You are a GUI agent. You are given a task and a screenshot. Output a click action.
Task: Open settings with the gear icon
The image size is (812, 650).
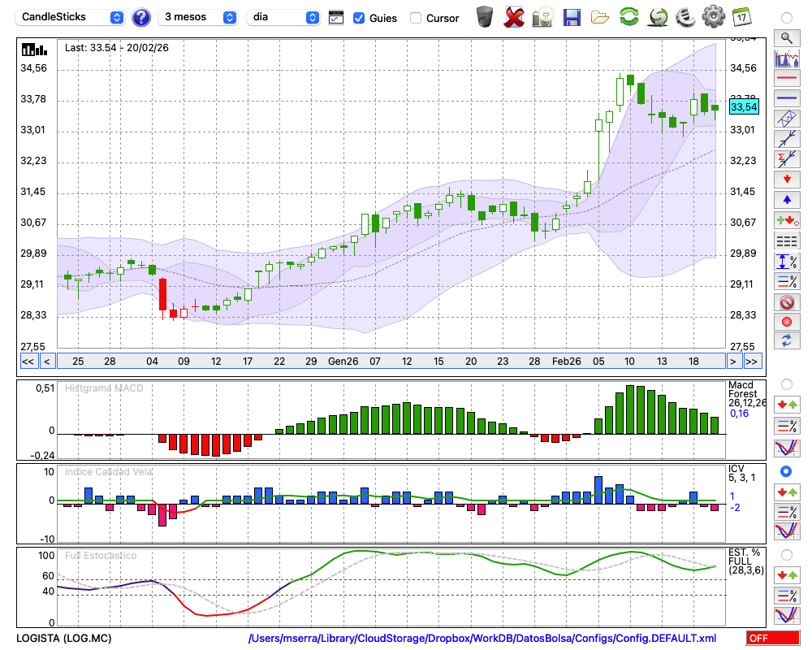pyautogui.click(x=713, y=17)
